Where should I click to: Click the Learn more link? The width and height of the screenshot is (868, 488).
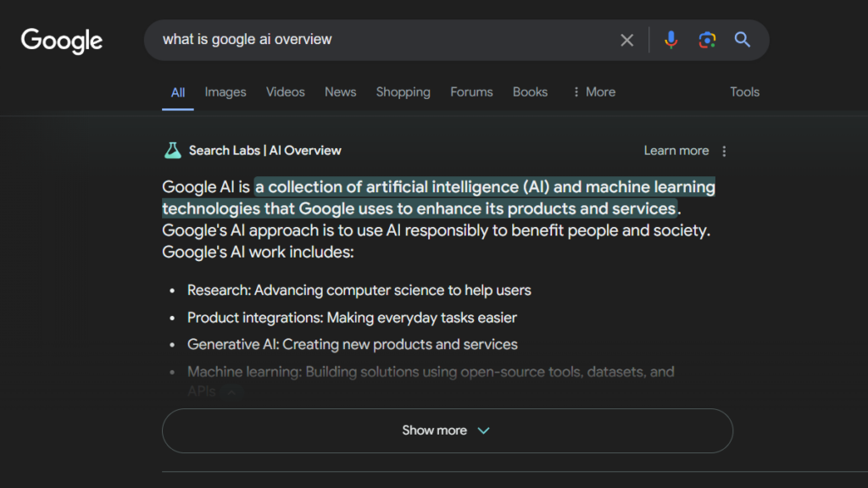coord(676,151)
